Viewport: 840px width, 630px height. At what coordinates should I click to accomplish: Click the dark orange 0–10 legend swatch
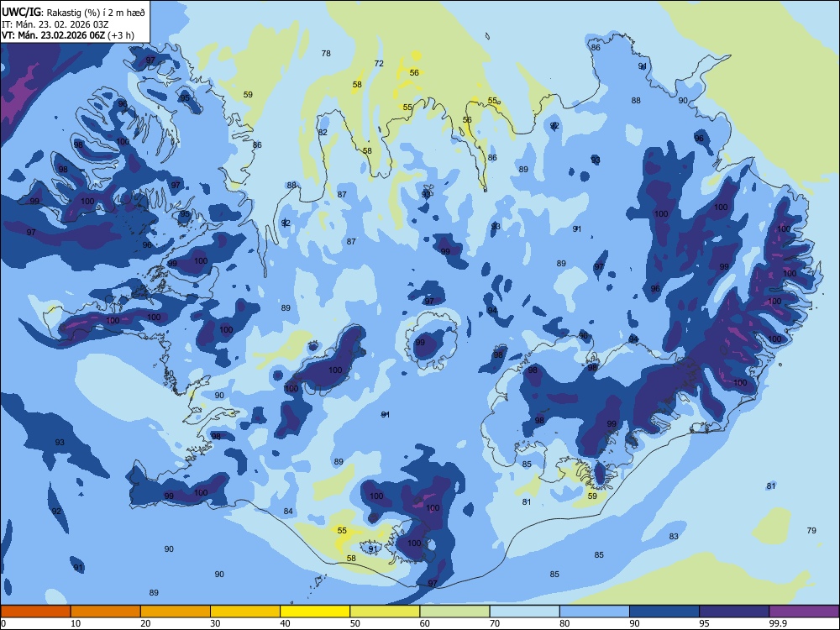pyautogui.click(x=35, y=612)
